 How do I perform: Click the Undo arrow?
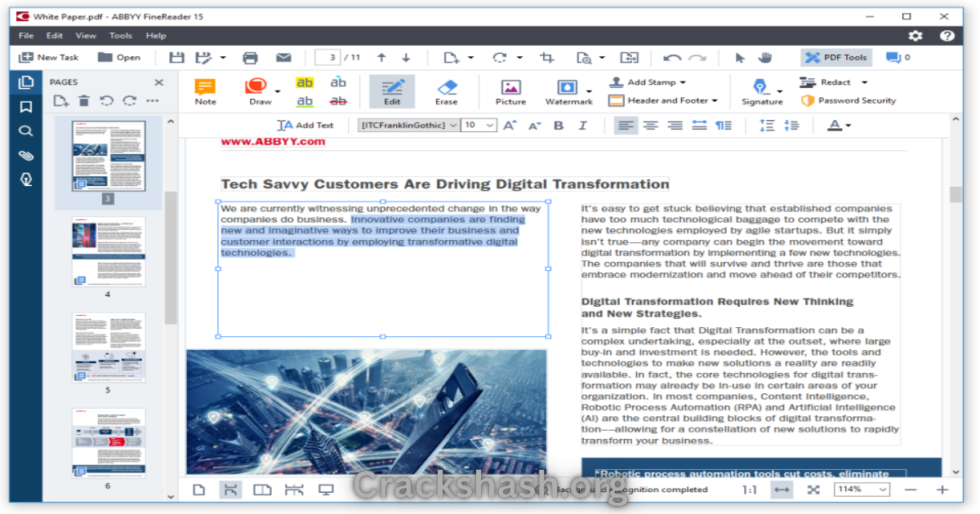click(x=672, y=57)
